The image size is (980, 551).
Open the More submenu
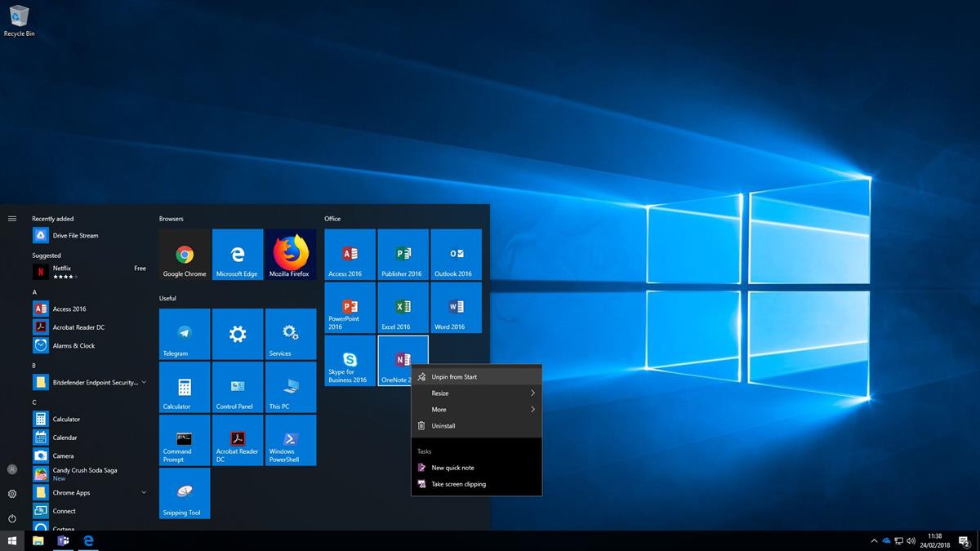476,410
